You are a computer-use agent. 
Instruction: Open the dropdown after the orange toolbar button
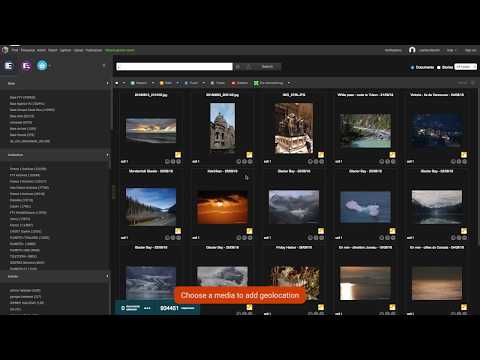coord(178,83)
